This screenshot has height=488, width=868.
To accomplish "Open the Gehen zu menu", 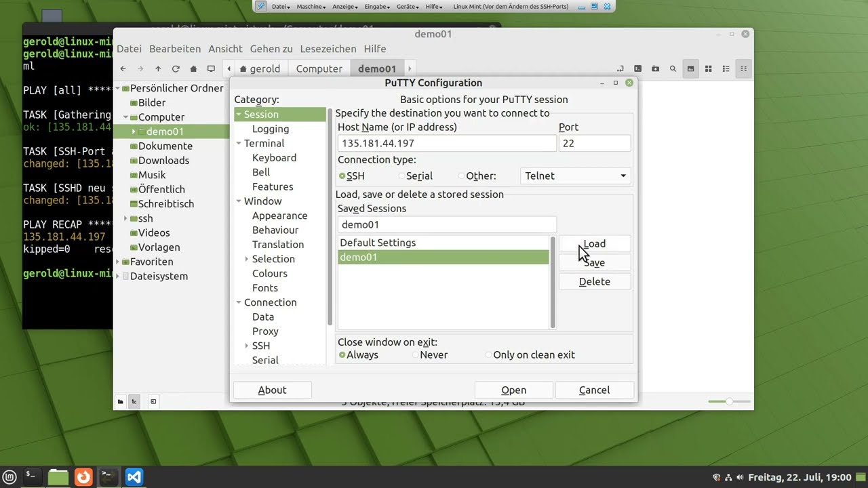I will click(x=271, y=49).
